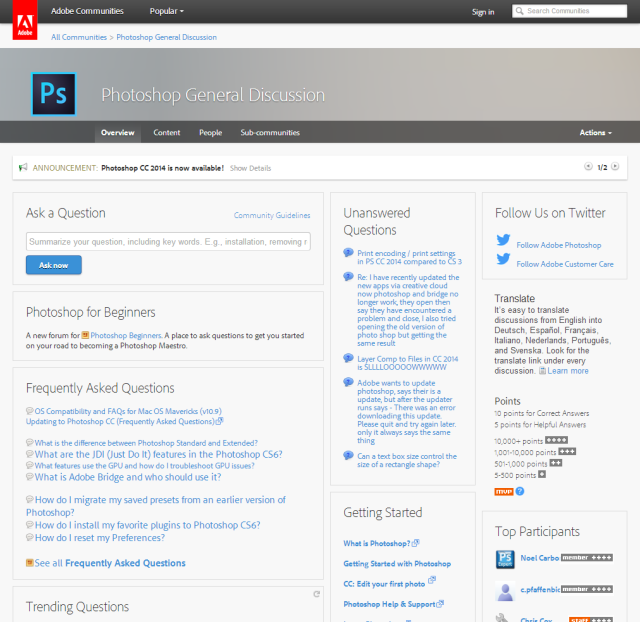Click the Adobe logo icon
640x622 pixels.
pyautogui.click(x=24, y=20)
